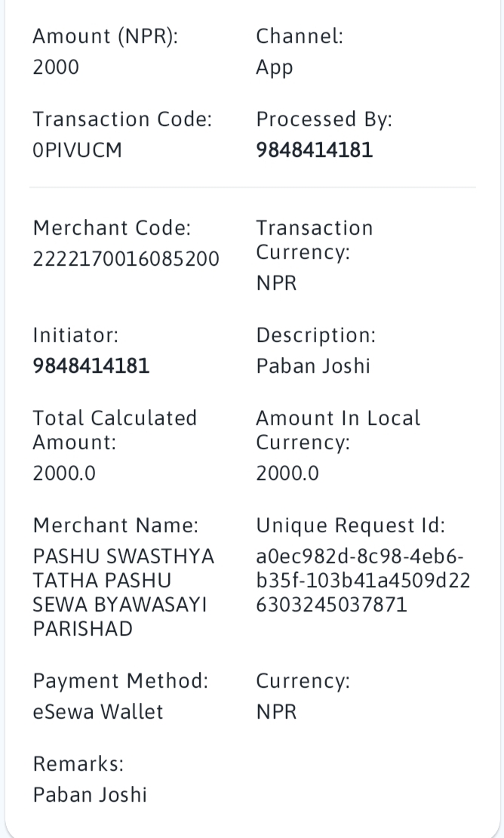Select the merchant code 222170016085200
The width and height of the screenshot is (504, 838).
click(126, 259)
